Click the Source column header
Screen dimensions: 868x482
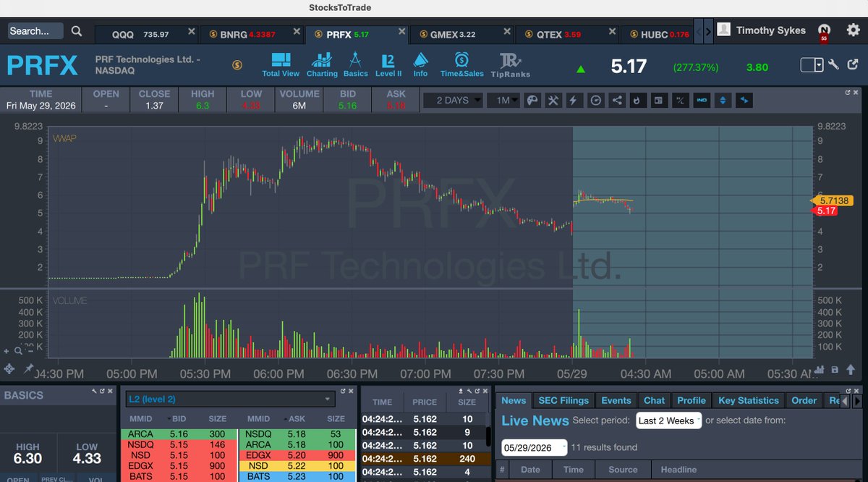coord(623,470)
